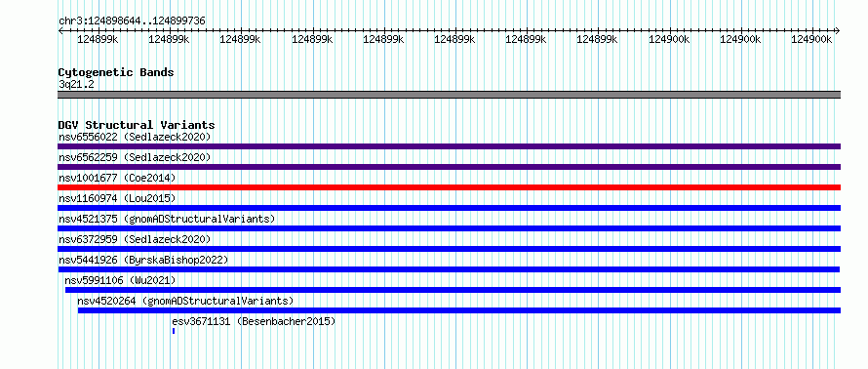Click the 3q21.2 band label
The image size is (868, 369).
pos(76,84)
